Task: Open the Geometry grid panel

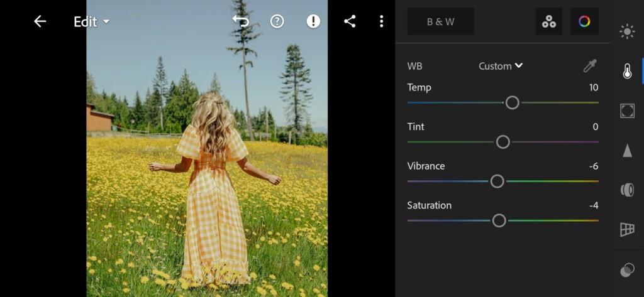Action: (627, 229)
